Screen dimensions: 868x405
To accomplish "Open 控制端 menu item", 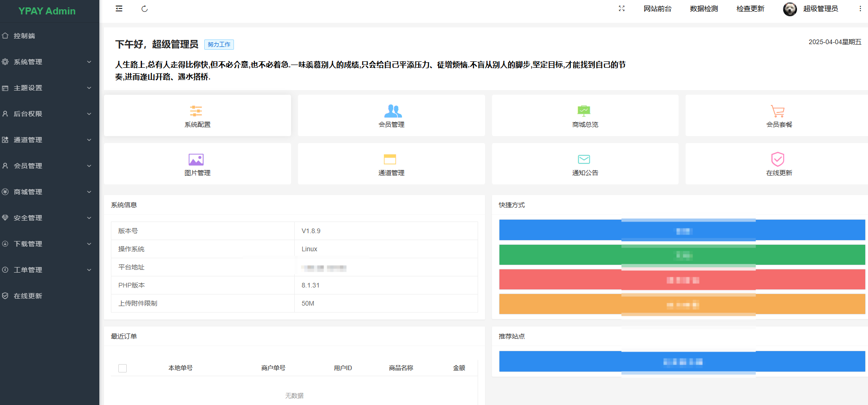I will coord(50,36).
